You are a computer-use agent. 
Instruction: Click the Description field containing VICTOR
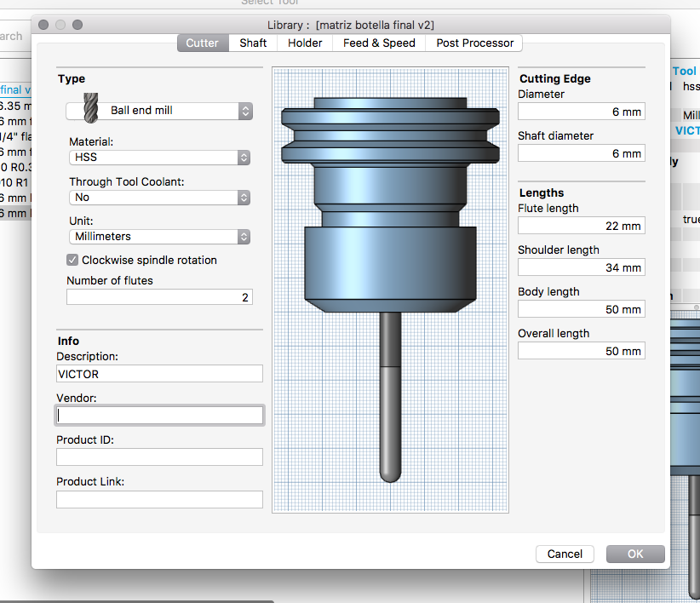(159, 374)
